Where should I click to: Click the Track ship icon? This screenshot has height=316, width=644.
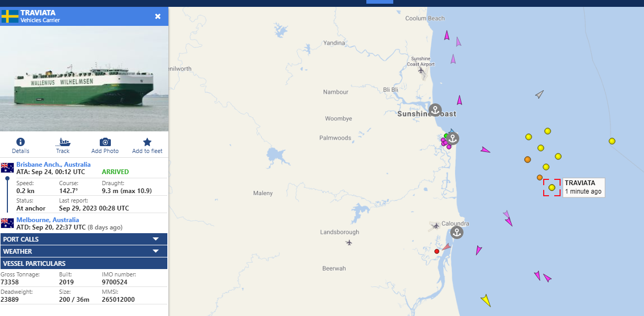63,142
